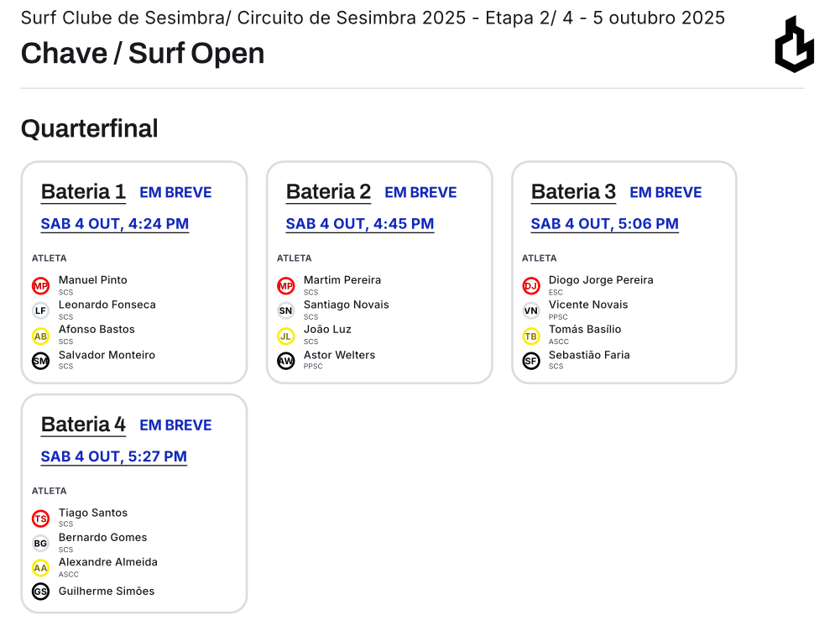The height and width of the screenshot is (620, 840).
Task: Click the black hexagon logo top right
Action: (x=793, y=45)
